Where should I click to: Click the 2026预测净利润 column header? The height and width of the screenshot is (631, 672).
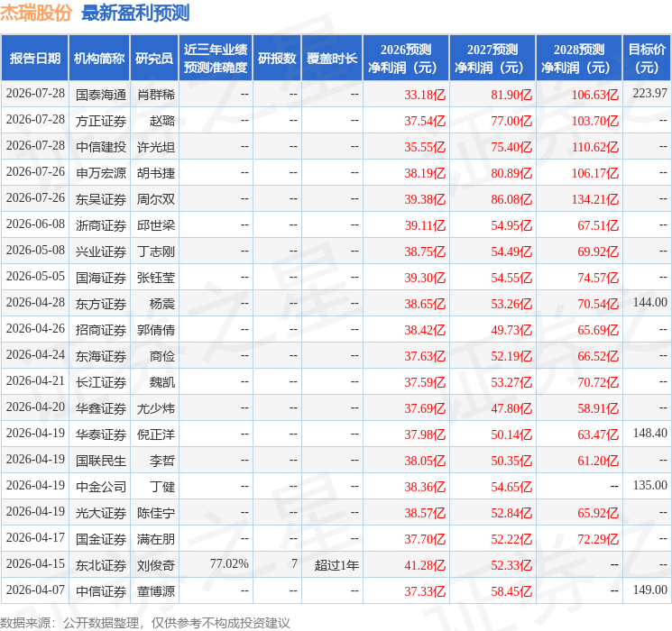coord(406,59)
